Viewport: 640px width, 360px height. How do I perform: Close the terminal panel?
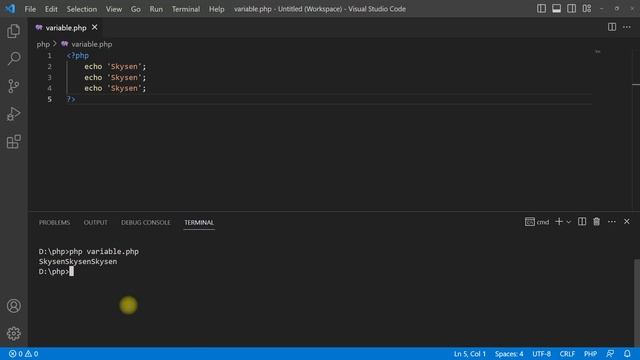click(627, 222)
